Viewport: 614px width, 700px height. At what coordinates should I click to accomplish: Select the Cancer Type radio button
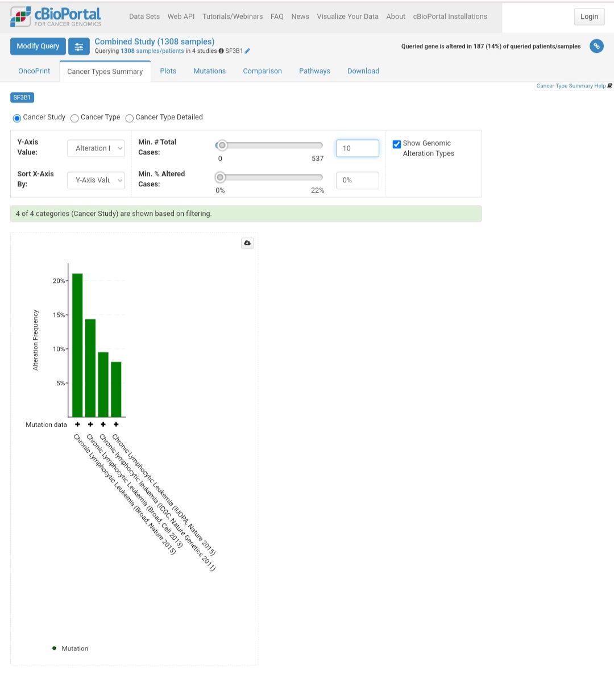(74, 118)
